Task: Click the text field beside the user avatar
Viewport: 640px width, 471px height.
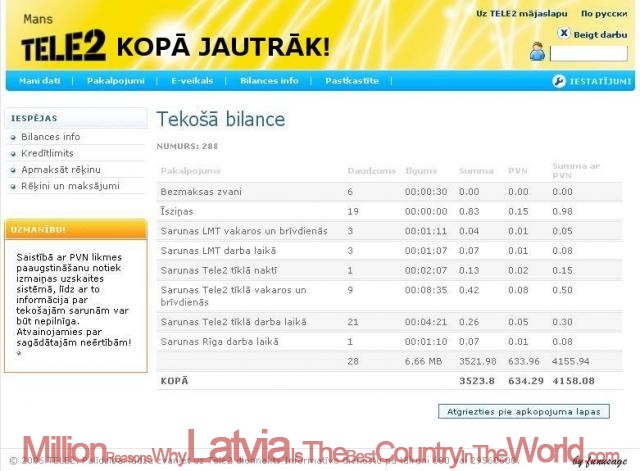Action: 589,53
